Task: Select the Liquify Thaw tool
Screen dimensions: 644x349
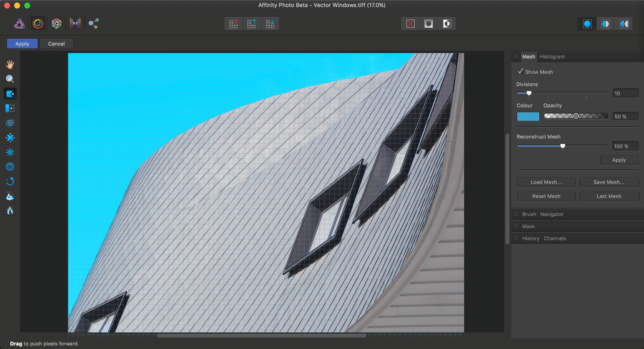Action: [x=10, y=211]
